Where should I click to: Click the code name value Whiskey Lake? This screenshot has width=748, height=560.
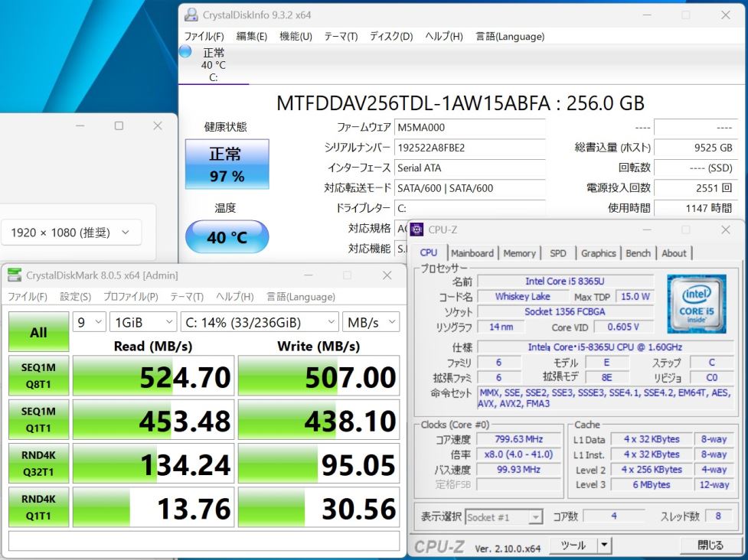[x=522, y=296]
